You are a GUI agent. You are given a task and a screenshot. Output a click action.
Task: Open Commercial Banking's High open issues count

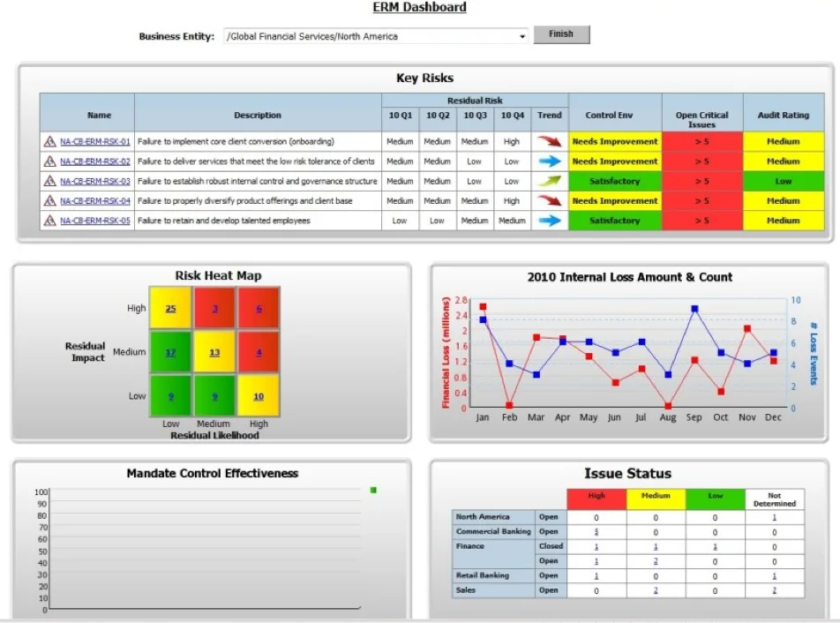pos(596,532)
